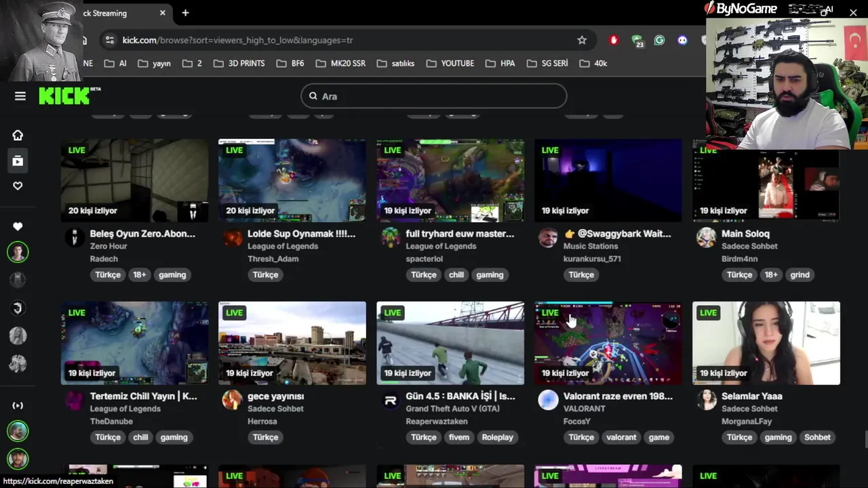Click the page vertical scrollbar thumb
This screenshot has width=868, height=488.
[865, 439]
